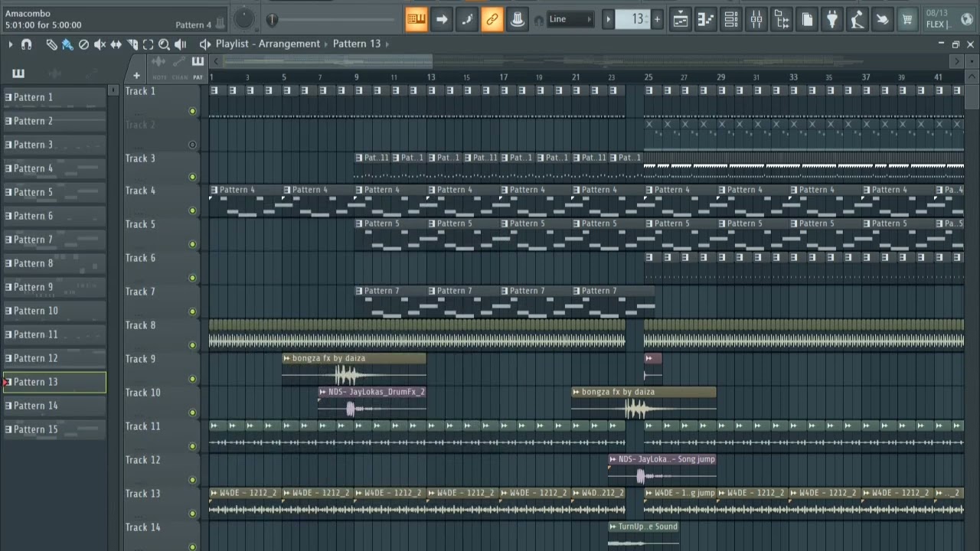Viewport: 980px width, 551px height.
Task: Open TurnUp..e Sound clip menu
Action: (x=613, y=527)
